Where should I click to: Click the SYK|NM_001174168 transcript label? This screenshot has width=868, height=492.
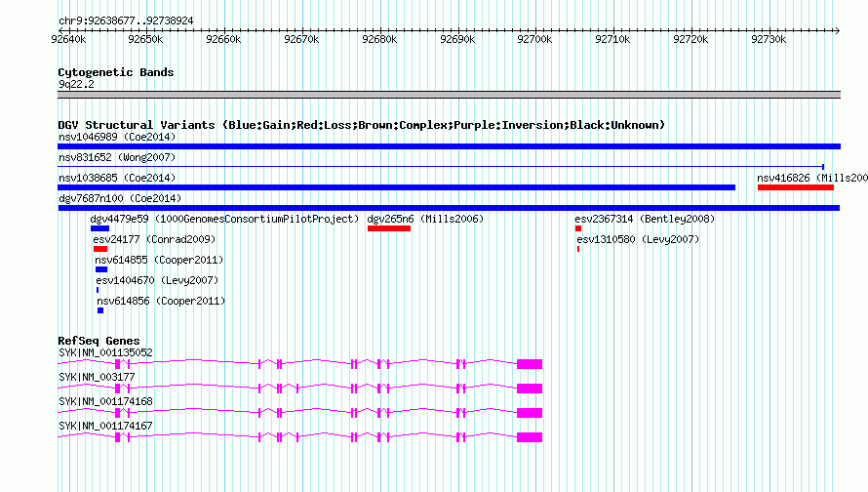point(105,401)
